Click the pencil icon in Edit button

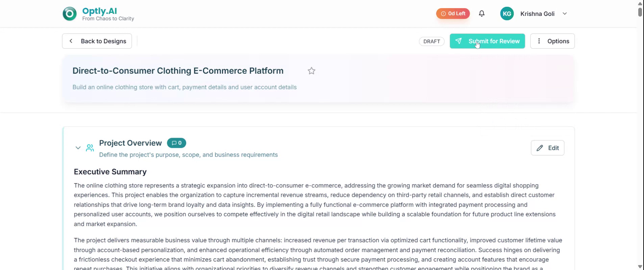[540, 148]
